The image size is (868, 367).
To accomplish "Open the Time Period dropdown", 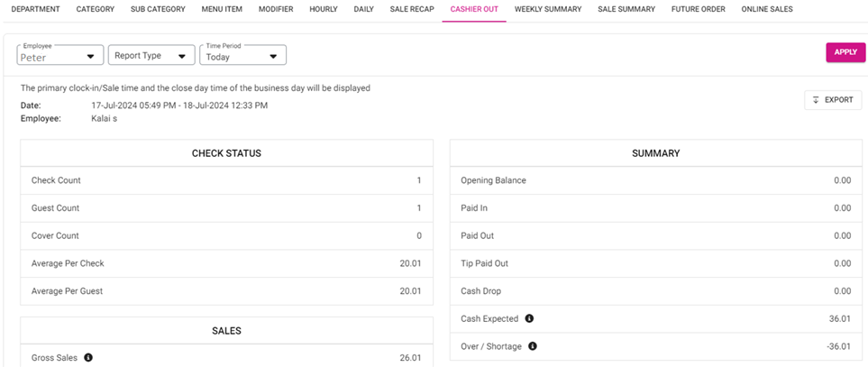I will click(x=242, y=56).
